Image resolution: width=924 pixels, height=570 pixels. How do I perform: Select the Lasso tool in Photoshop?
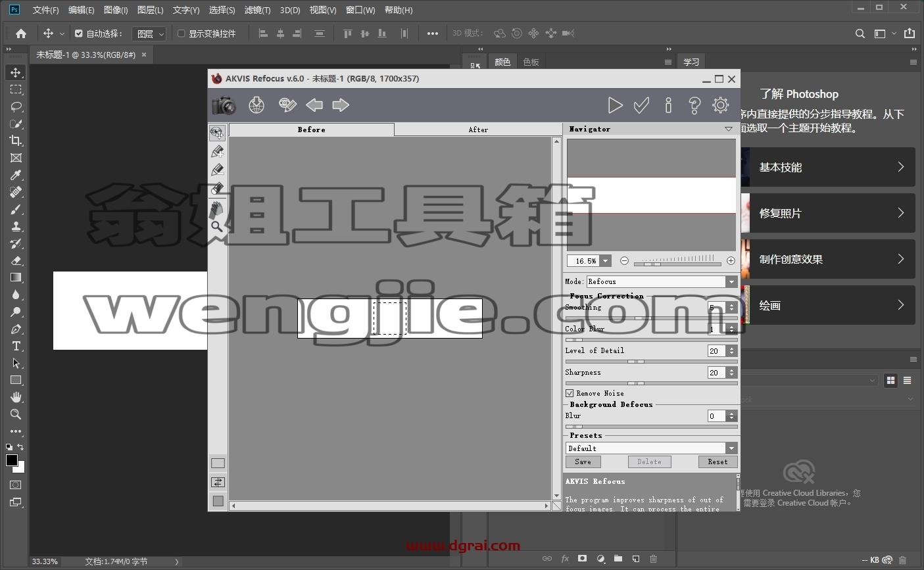[x=16, y=107]
